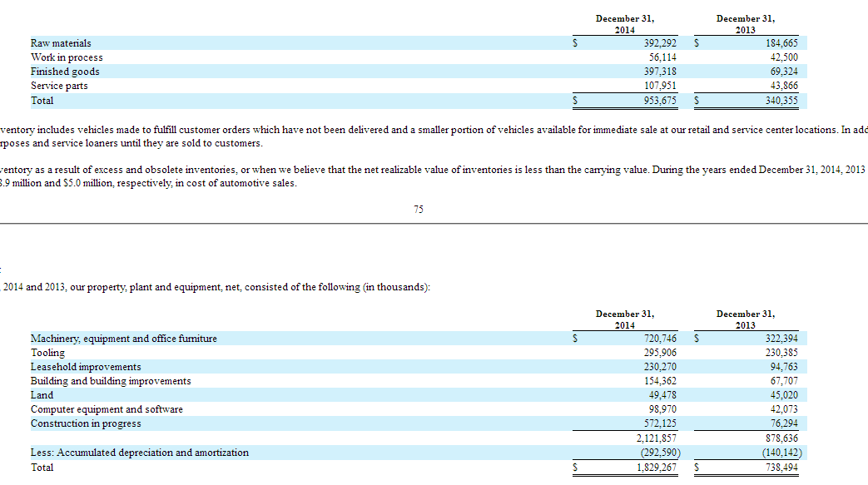Viewport: 868px width, 485px height.
Task: Click the property total value 1,829,267
Action: 657,468
